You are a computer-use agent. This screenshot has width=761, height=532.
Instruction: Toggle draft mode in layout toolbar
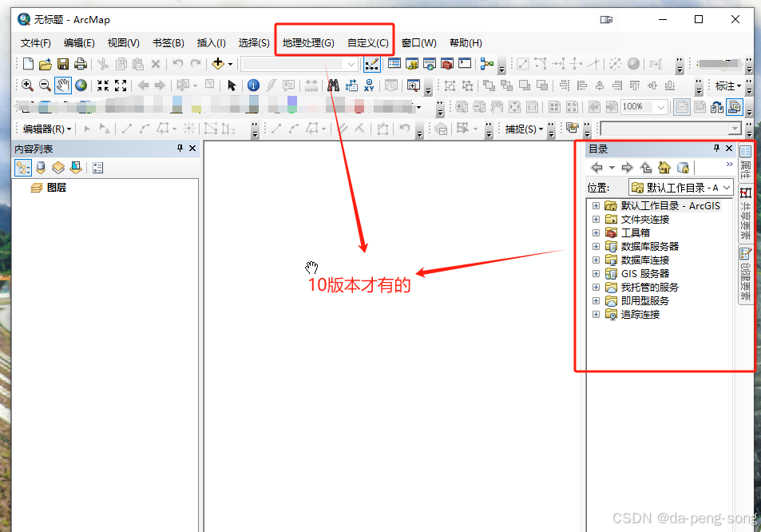[x=683, y=107]
